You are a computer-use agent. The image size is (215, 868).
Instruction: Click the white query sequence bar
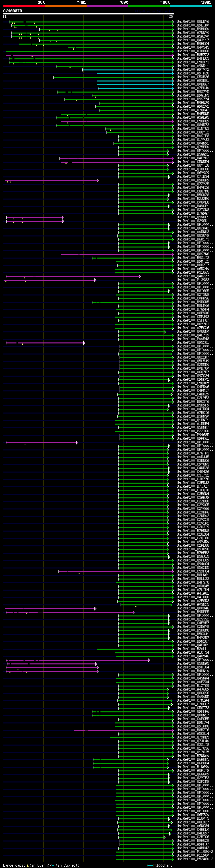click(x=88, y=14)
